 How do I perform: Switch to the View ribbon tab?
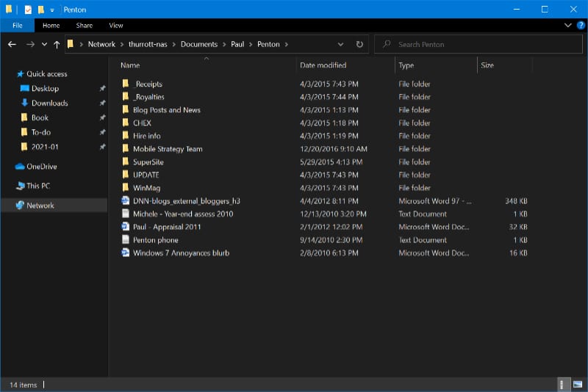click(x=115, y=25)
